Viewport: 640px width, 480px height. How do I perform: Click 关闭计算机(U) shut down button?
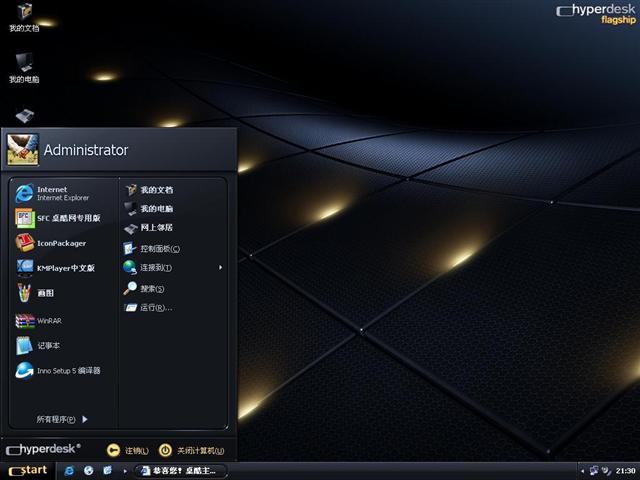[x=191, y=450]
